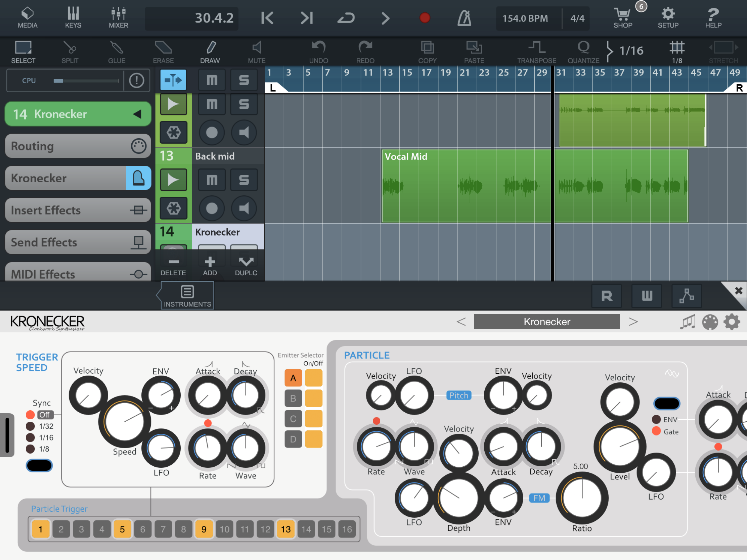Close the instrument panel with X

(x=738, y=291)
